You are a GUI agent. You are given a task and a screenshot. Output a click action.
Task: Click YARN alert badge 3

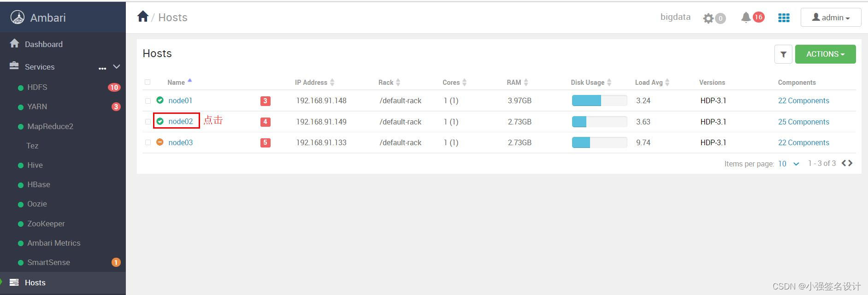(116, 106)
